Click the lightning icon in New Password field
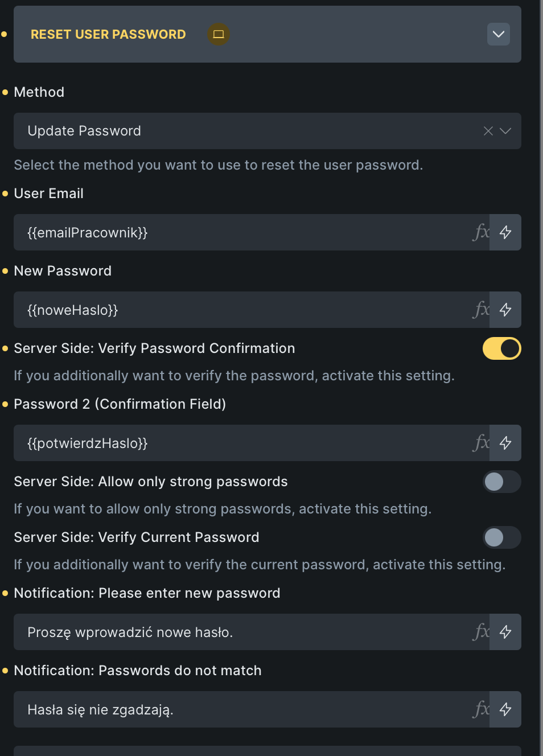This screenshot has height=756, width=543. click(x=505, y=310)
